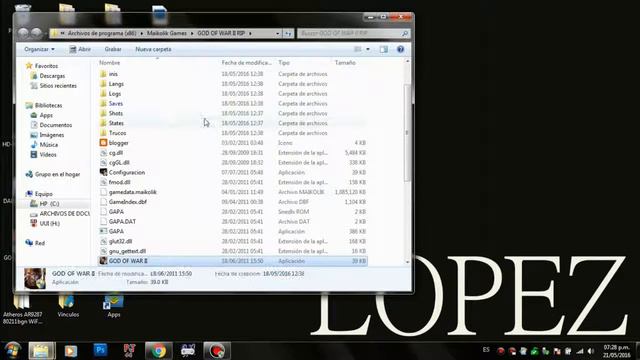Select HP (C:) drive in navigation pane

point(49,204)
